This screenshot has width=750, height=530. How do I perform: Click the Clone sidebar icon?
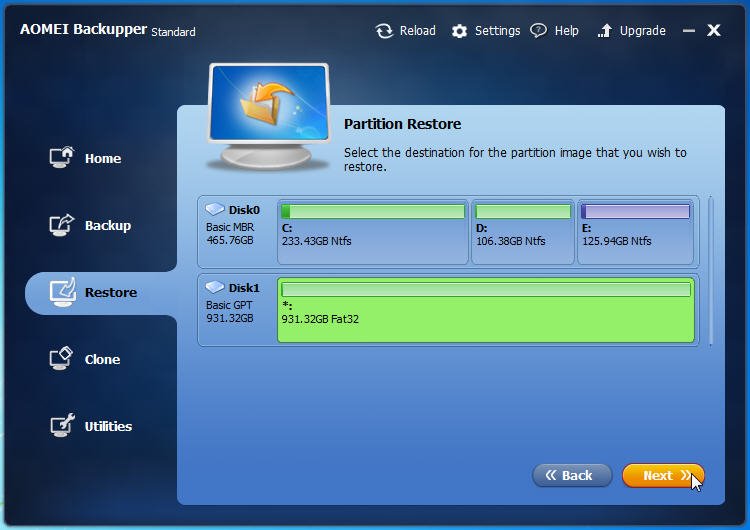point(62,358)
